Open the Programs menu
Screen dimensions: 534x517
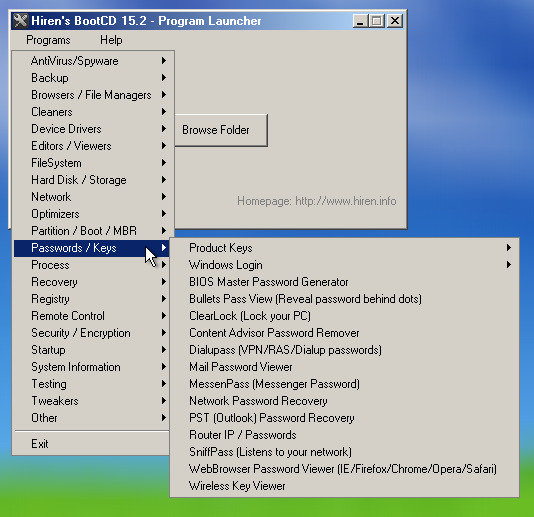point(48,40)
